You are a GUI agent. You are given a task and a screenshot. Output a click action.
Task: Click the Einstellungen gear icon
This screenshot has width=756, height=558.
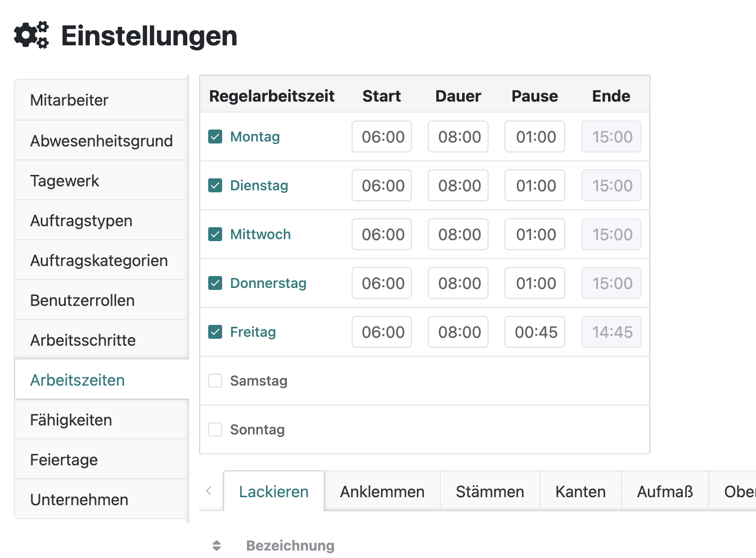[31, 35]
